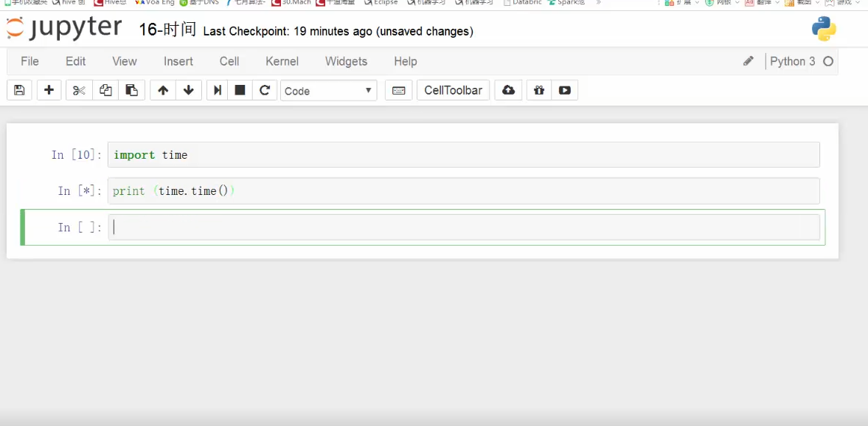Click the cloud upload toolbar icon
The width and height of the screenshot is (868, 426).
[x=508, y=90]
